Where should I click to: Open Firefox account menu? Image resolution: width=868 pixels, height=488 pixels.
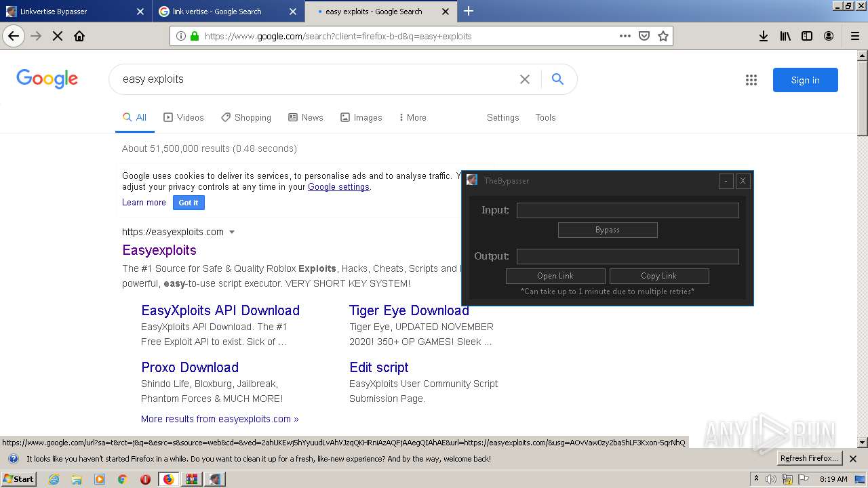click(829, 36)
